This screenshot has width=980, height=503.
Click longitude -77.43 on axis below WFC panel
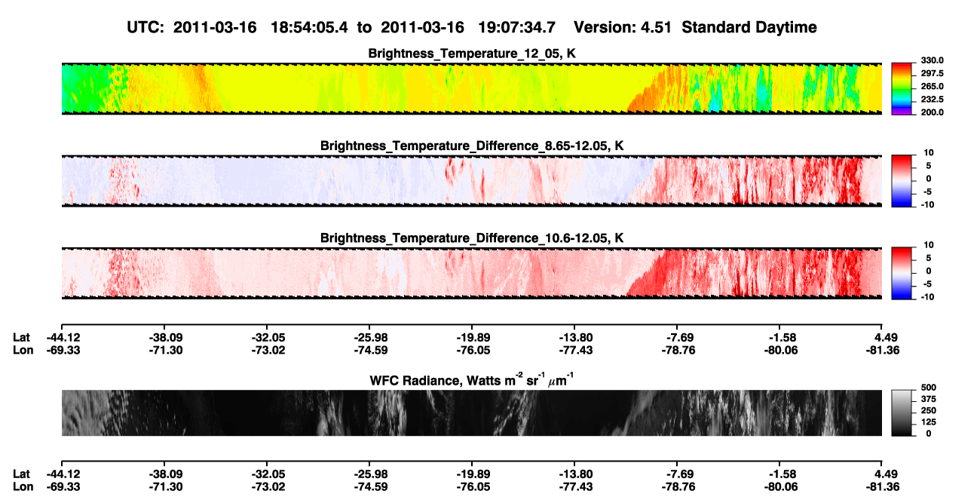tap(574, 486)
